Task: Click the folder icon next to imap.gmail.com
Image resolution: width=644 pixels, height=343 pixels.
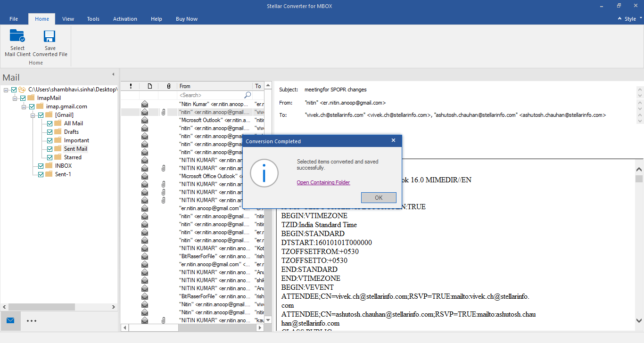Action: point(40,106)
